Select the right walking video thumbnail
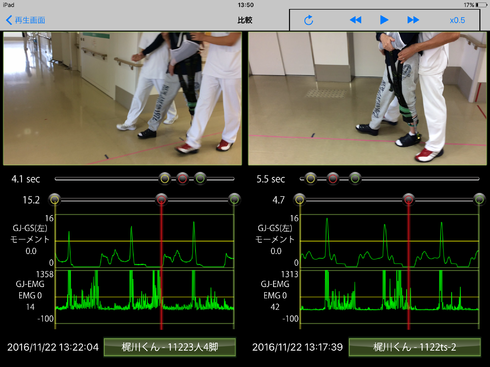The image size is (490, 367). point(367,98)
